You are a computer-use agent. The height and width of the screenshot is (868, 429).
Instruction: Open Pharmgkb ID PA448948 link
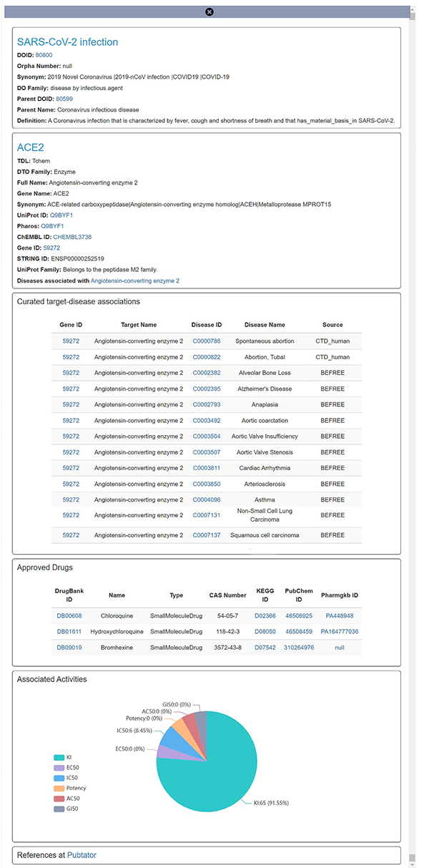[339, 615]
